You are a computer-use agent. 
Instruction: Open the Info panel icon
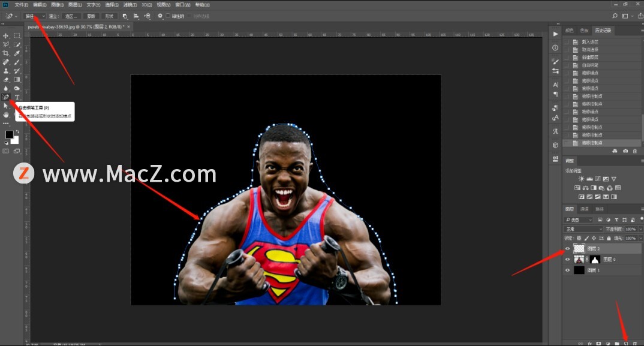pos(555,47)
